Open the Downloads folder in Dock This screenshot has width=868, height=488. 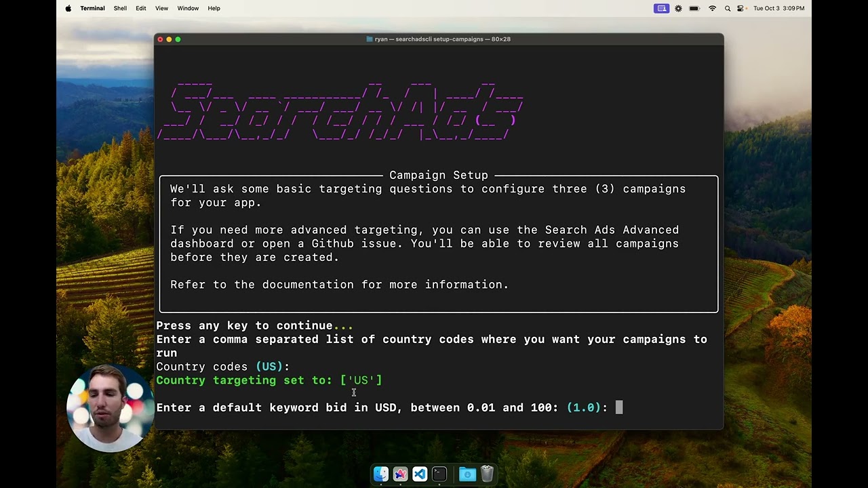coord(467,474)
